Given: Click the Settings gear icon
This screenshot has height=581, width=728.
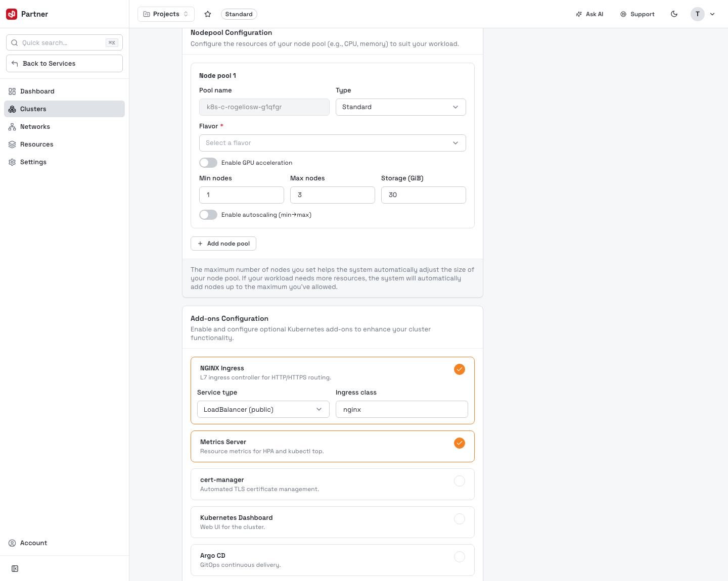Looking at the screenshot, I should pyautogui.click(x=12, y=162).
